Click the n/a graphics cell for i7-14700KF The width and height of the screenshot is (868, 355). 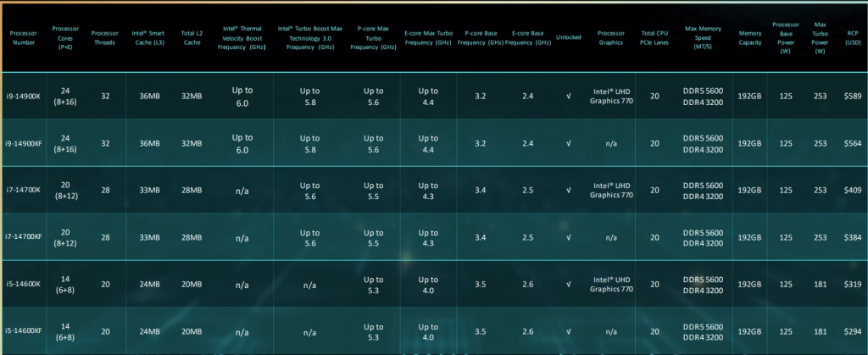click(x=611, y=238)
